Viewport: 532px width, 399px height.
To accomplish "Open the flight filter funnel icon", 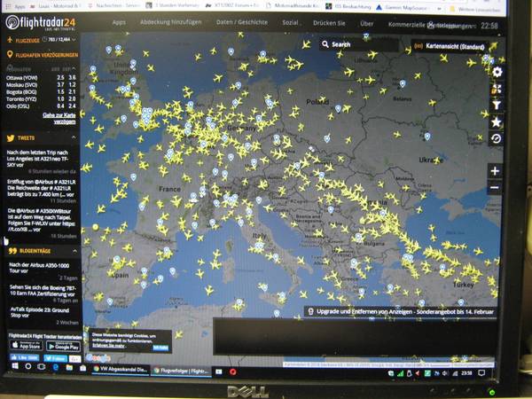I will (x=497, y=106).
